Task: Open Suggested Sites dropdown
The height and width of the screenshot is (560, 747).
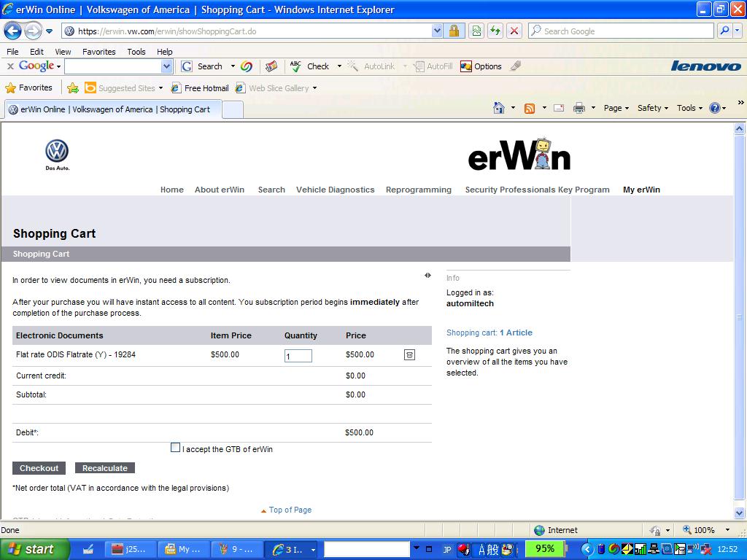Action: 124,88
